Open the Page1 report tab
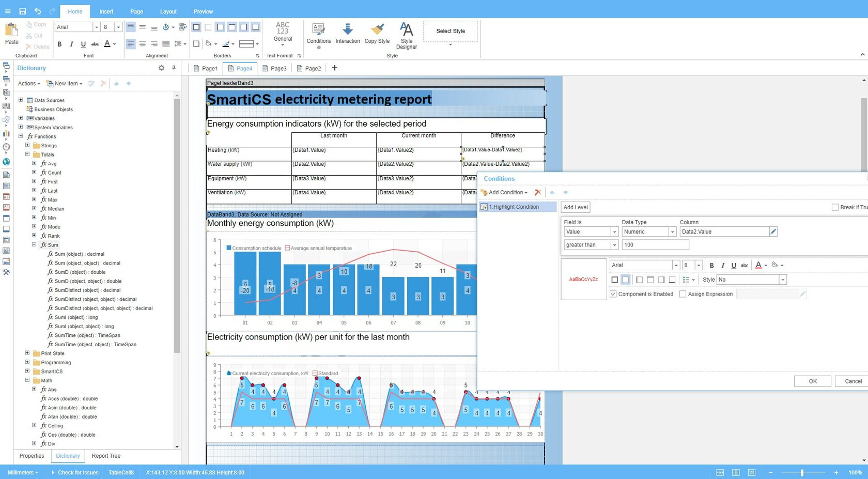The width and height of the screenshot is (868, 479). tap(206, 68)
